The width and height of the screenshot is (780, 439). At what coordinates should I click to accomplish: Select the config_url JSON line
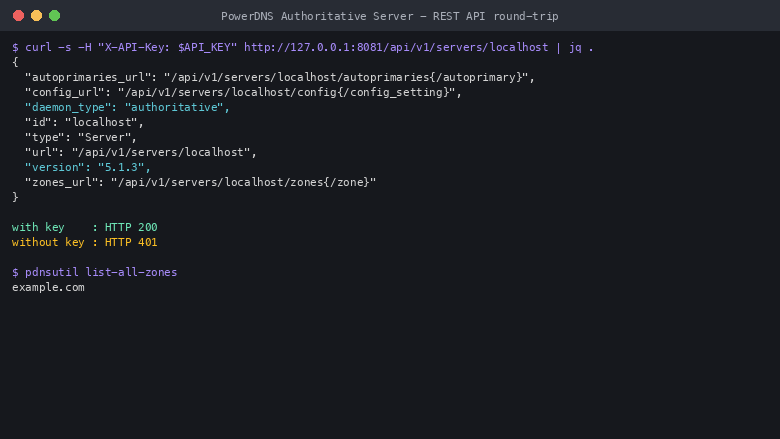[243, 92]
